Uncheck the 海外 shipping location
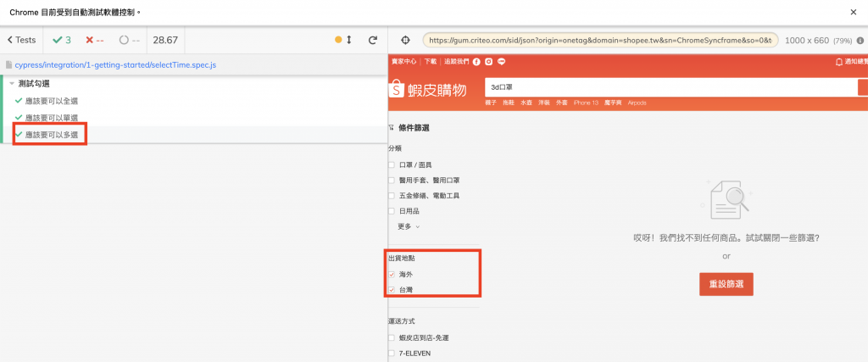Viewport: 868px width, 362px height. coord(392,275)
